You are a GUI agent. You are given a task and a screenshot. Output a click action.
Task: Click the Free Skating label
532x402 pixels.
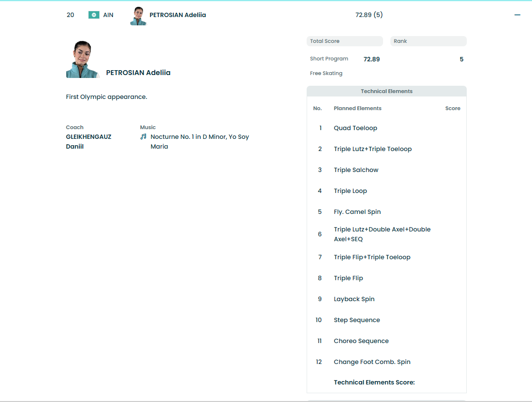pyautogui.click(x=326, y=74)
